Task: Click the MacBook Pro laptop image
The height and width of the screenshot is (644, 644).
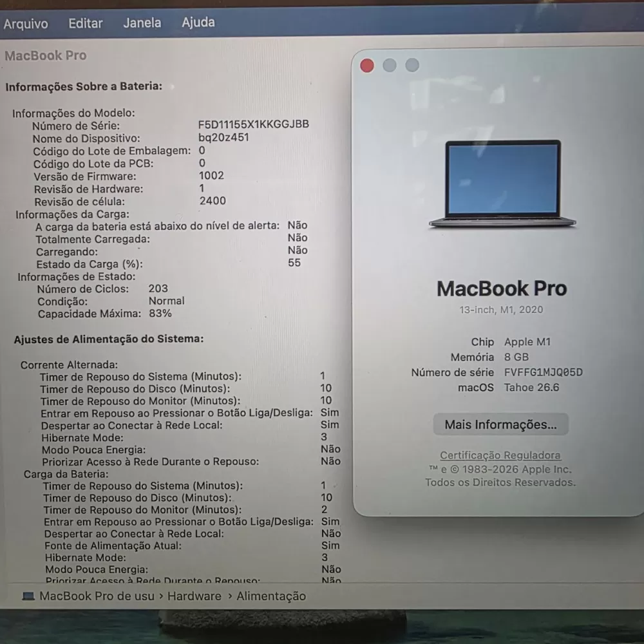Action: (502, 184)
